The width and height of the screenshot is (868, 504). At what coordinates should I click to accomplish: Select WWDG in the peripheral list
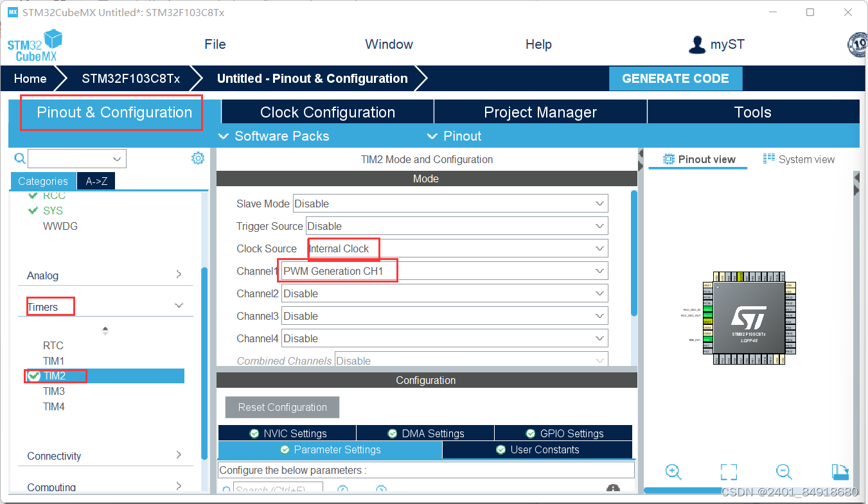tap(60, 226)
